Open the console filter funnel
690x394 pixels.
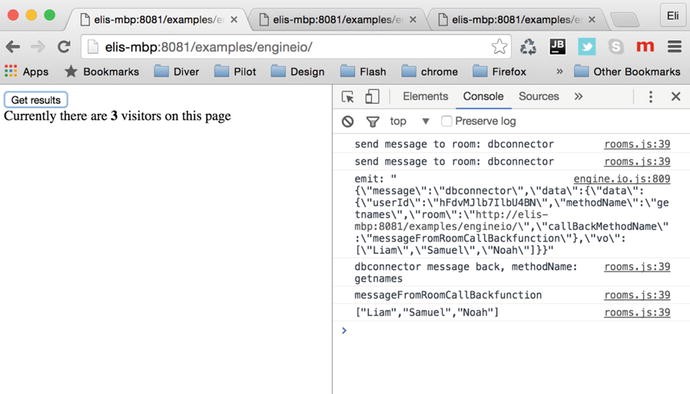(x=372, y=122)
